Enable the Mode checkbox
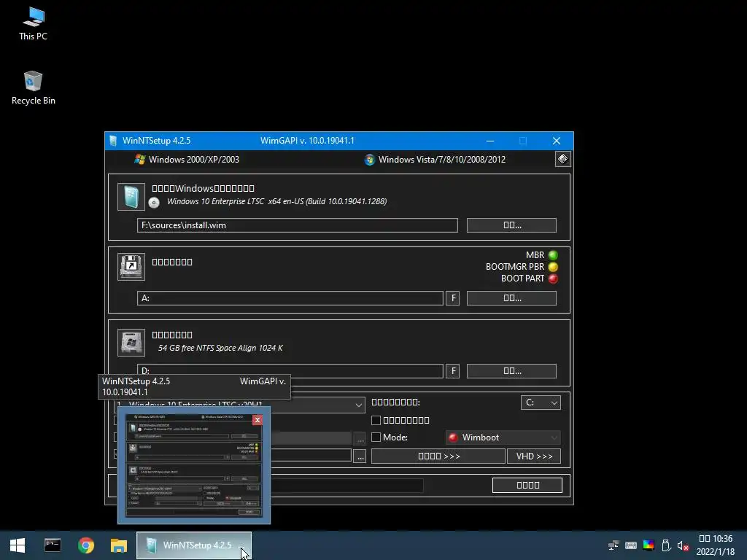The height and width of the screenshot is (560, 747). (x=376, y=437)
